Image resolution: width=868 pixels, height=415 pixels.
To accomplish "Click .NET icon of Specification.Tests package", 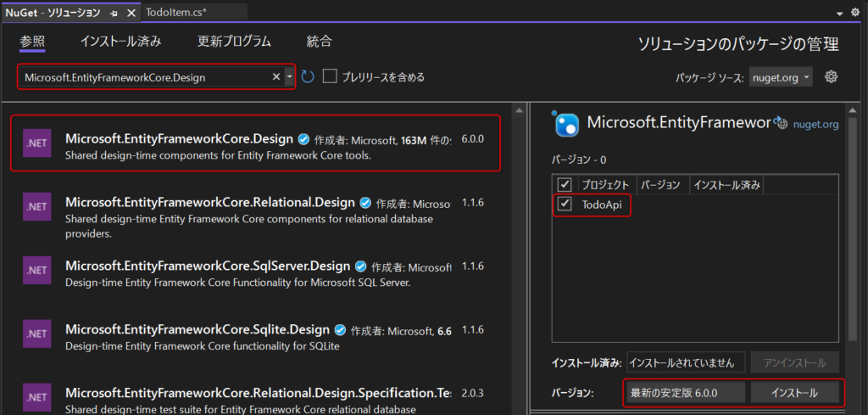I will tap(37, 398).
